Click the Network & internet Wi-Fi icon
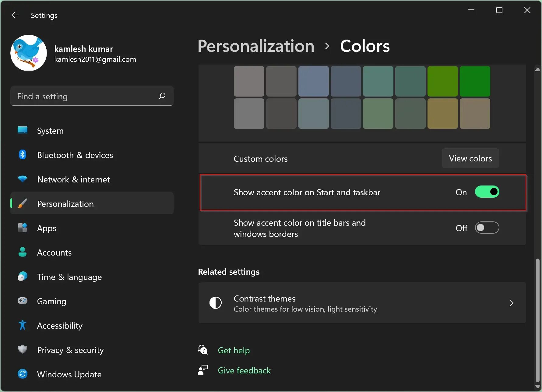The height and width of the screenshot is (392, 542). coord(23,179)
